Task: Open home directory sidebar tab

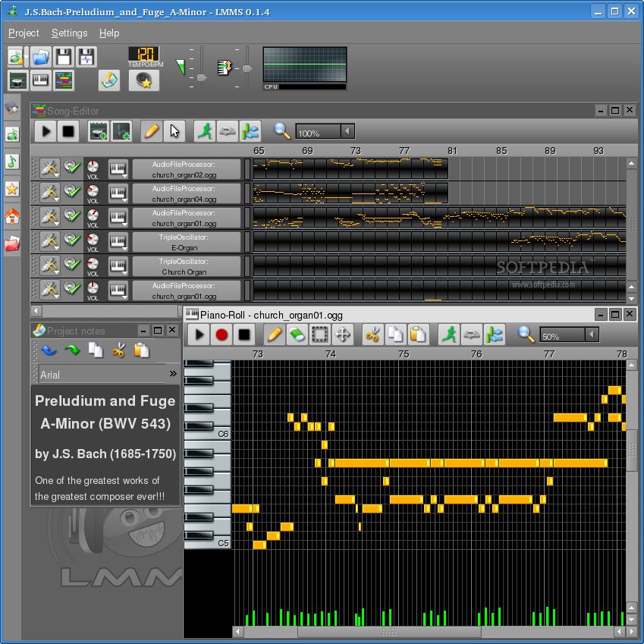Action: [x=12, y=216]
